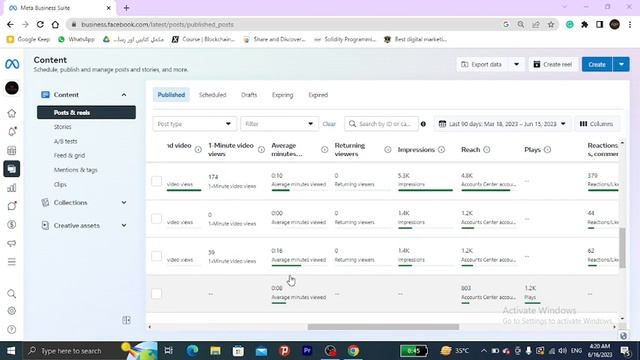Image resolution: width=640 pixels, height=360 pixels.
Task: Open Create button dropdown arrow
Action: (x=621, y=64)
